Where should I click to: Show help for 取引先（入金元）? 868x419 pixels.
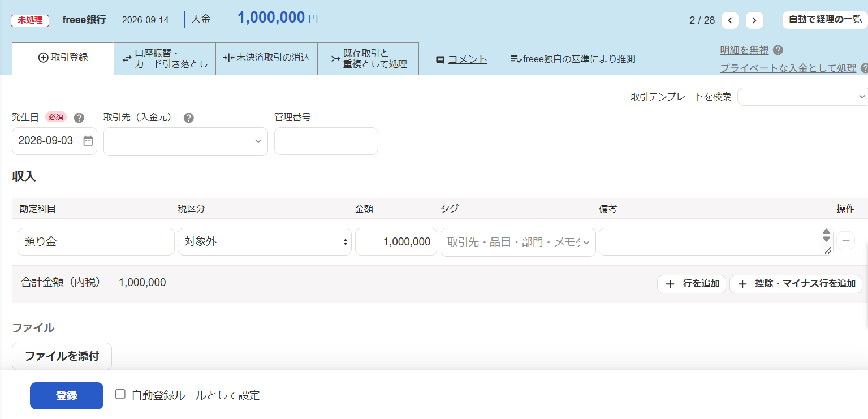(189, 118)
